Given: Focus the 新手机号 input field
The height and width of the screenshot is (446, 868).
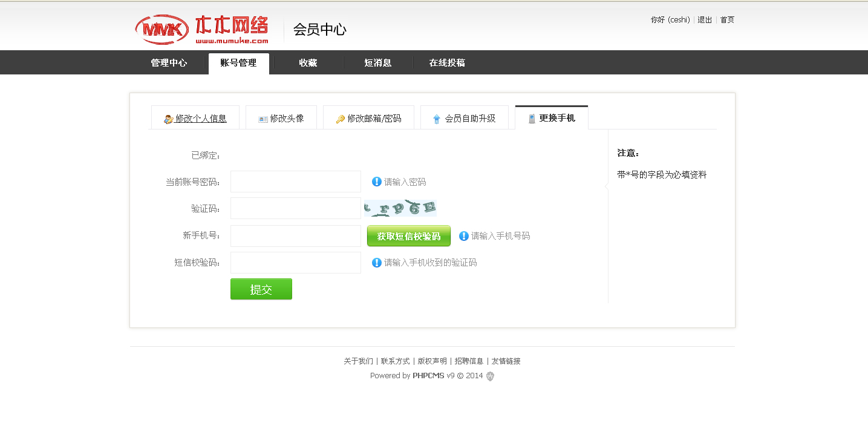Looking at the screenshot, I should [x=296, y=236].
